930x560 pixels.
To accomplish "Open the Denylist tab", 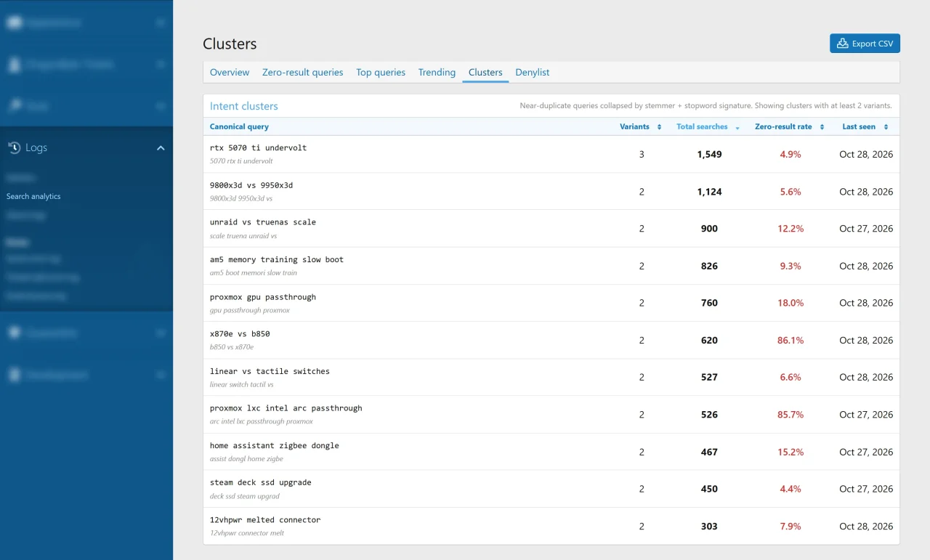I will click(533, 73).
